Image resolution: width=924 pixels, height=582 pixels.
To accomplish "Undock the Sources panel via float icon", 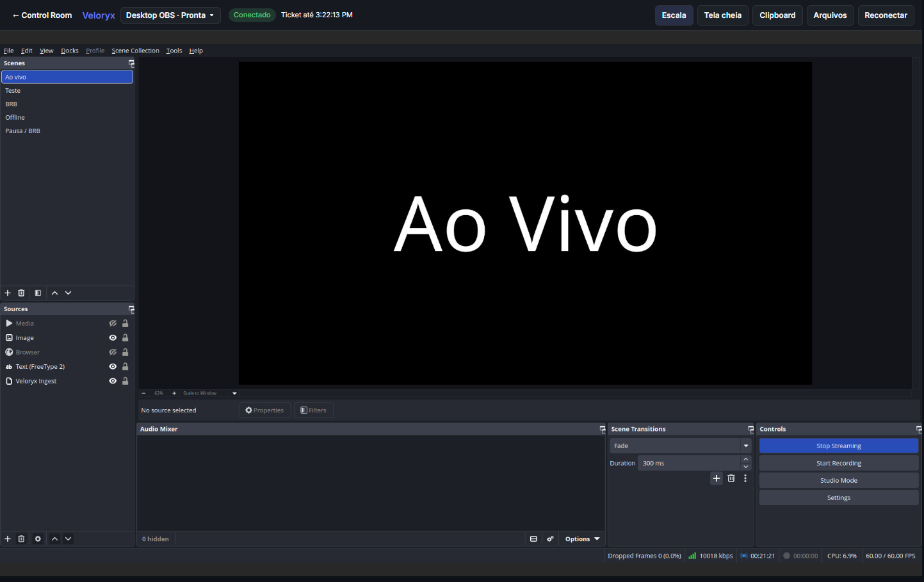I will [x=131, y=309].
